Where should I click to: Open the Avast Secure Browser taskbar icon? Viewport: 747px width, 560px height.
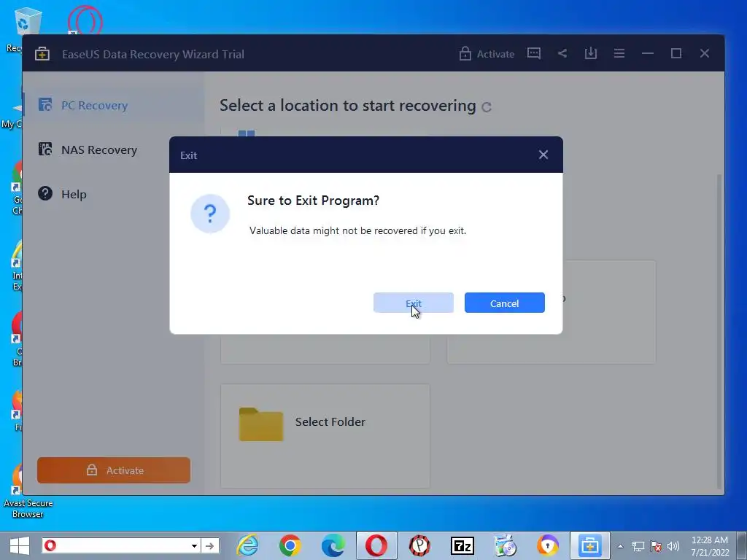[x=548, y=545]
